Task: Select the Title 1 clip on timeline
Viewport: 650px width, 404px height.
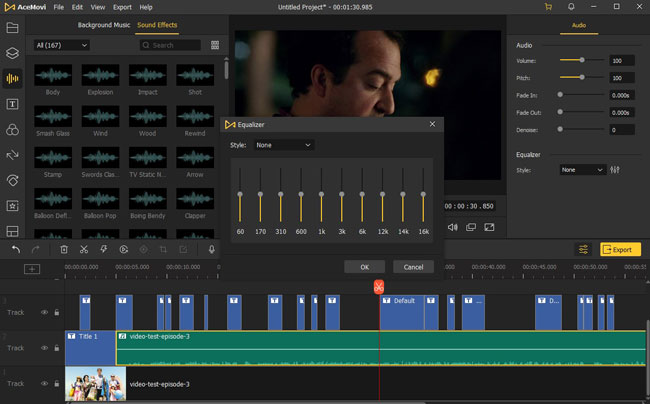Action: 90,348
